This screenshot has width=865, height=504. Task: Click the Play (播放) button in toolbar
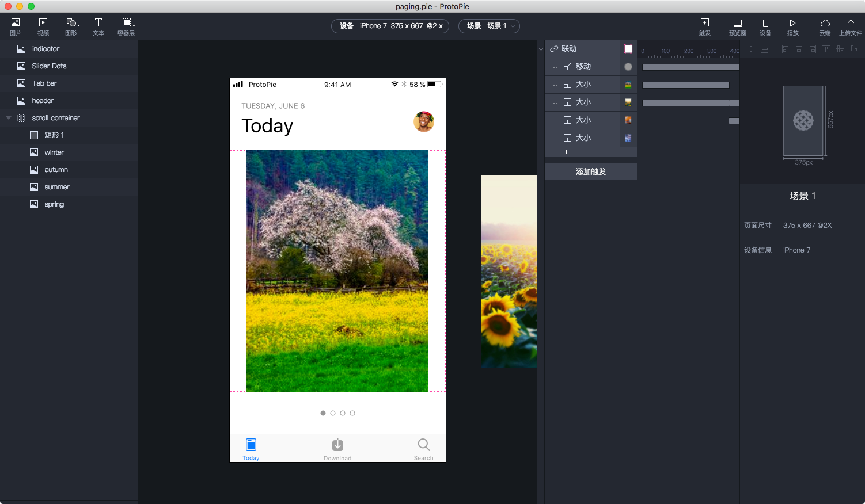[x=792, y=26]
